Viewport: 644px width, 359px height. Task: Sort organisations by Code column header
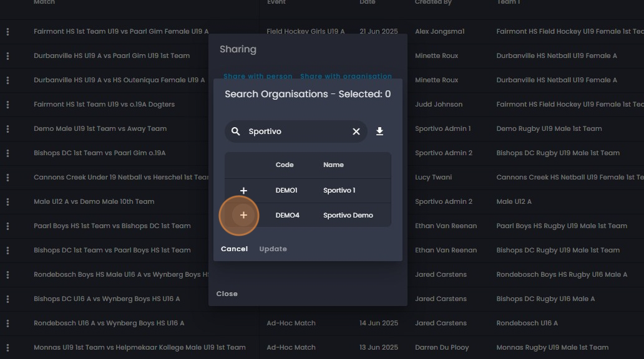pyautogui.click(x=285, y=165)
